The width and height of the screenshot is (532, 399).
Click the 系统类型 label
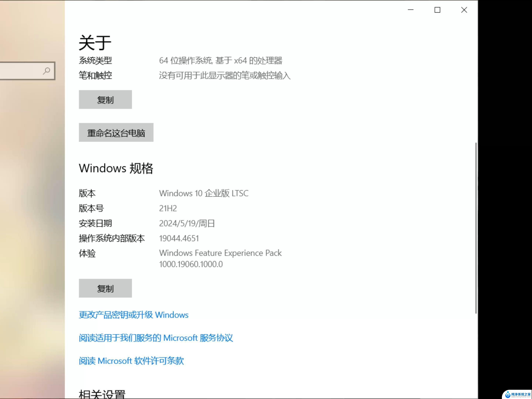click(95, 60)
